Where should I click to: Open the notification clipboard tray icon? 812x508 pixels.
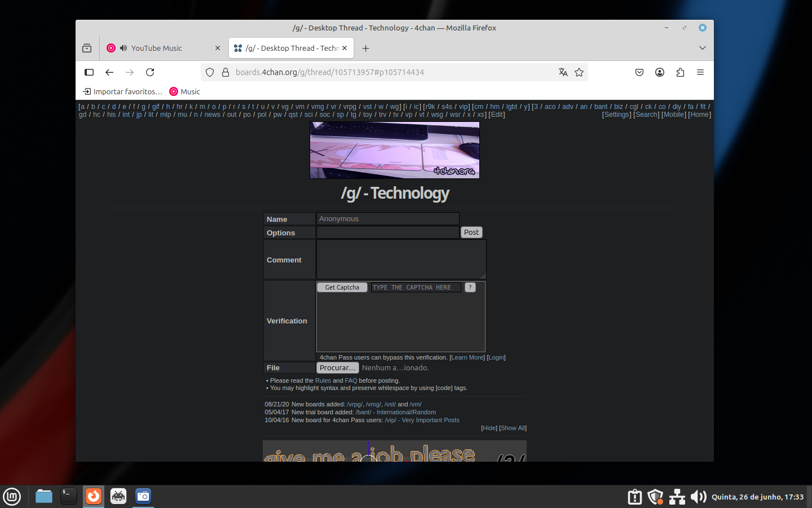634,497
